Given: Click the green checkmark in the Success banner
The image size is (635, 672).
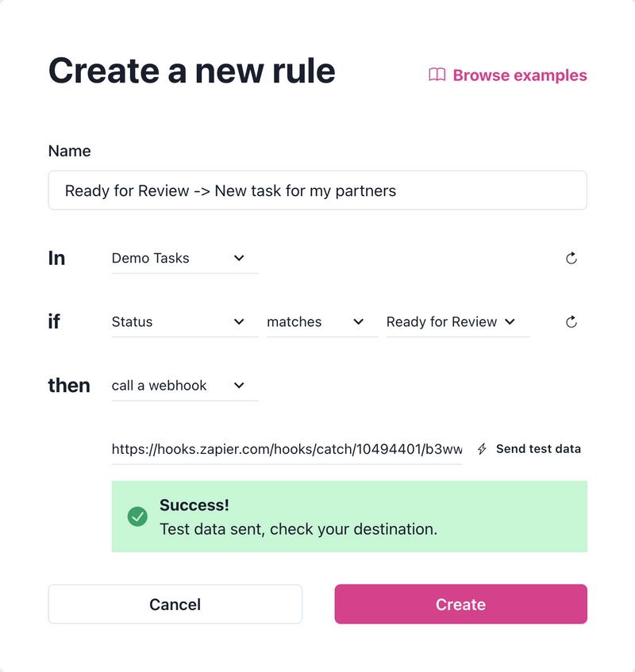Looking at the screenshot, I should coord(137,516).
